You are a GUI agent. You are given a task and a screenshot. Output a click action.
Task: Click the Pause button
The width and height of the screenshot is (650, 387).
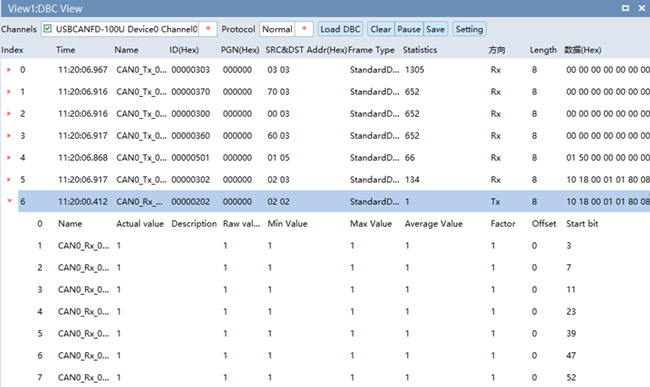pos(409,29)
